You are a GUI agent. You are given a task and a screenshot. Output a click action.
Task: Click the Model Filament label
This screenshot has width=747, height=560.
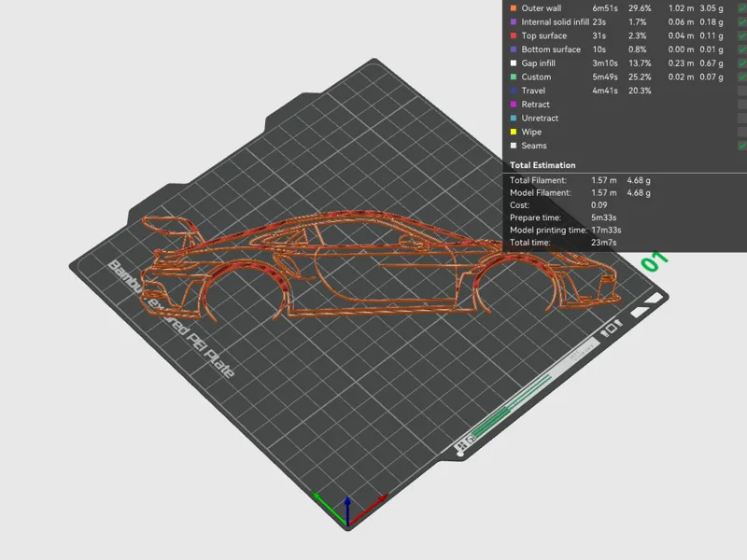pyautogui.click(x=541, y=193)
